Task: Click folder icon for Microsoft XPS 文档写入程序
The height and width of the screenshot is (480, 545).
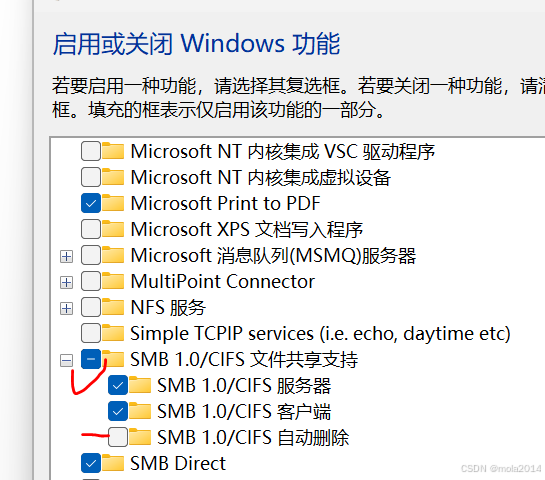Action: (113, 229)
